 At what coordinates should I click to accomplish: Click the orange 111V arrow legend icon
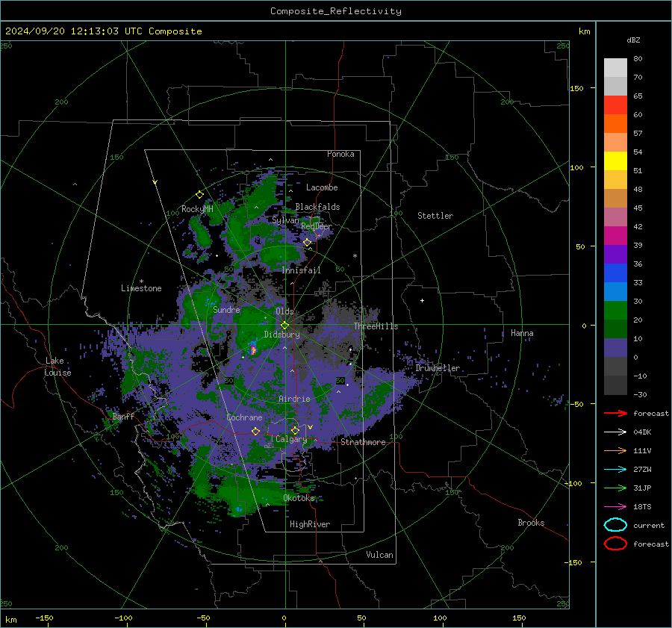pyautogui.click(x=615, y=450)
